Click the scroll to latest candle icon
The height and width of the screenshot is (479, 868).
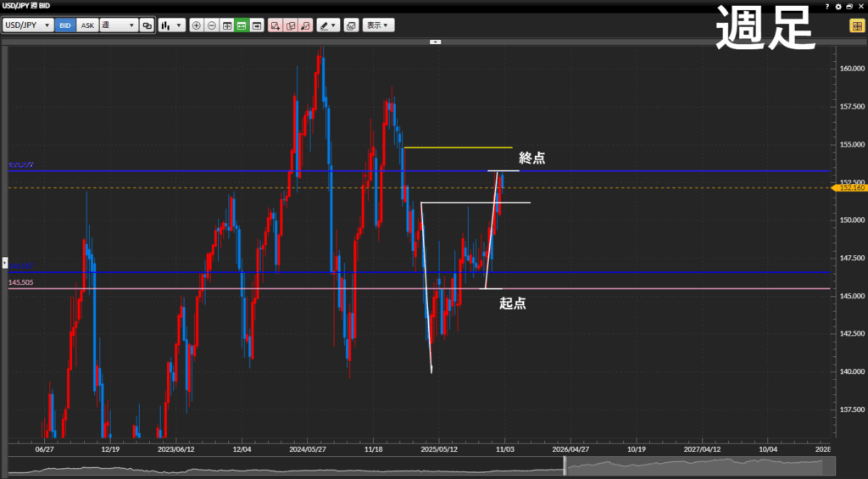tap(257, 25)
